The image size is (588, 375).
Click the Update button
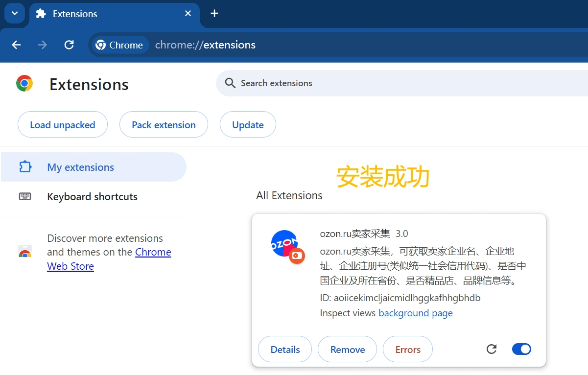(248, 125)
